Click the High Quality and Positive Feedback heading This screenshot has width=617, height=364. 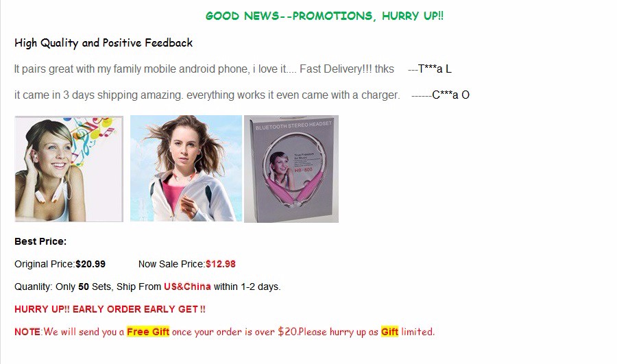(x=104, y=43)
